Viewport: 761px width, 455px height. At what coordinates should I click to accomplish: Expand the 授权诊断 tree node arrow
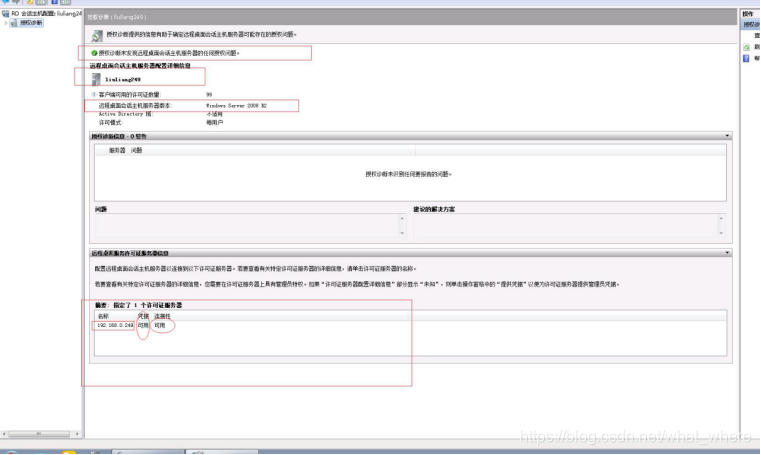point(6,23)
